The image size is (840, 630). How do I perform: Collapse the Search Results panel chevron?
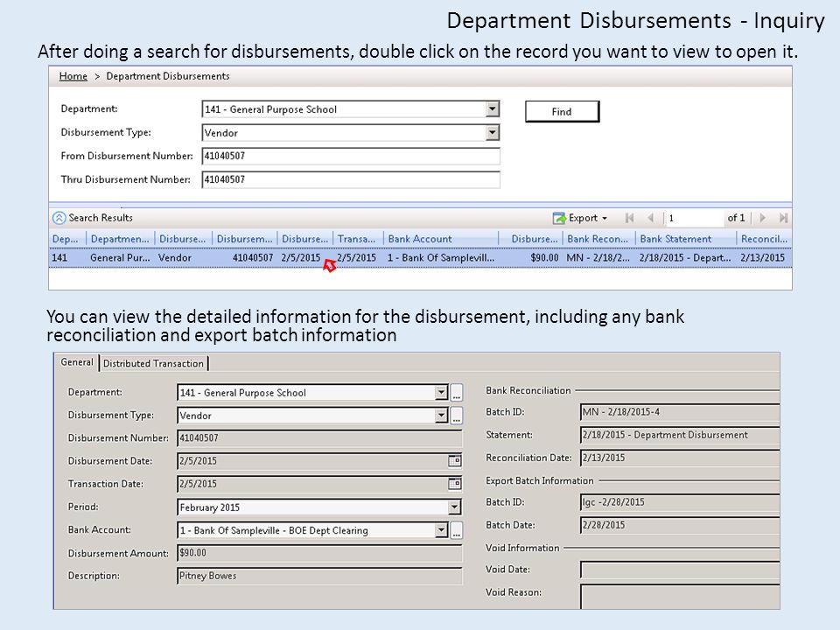click(x=59, y=218)
